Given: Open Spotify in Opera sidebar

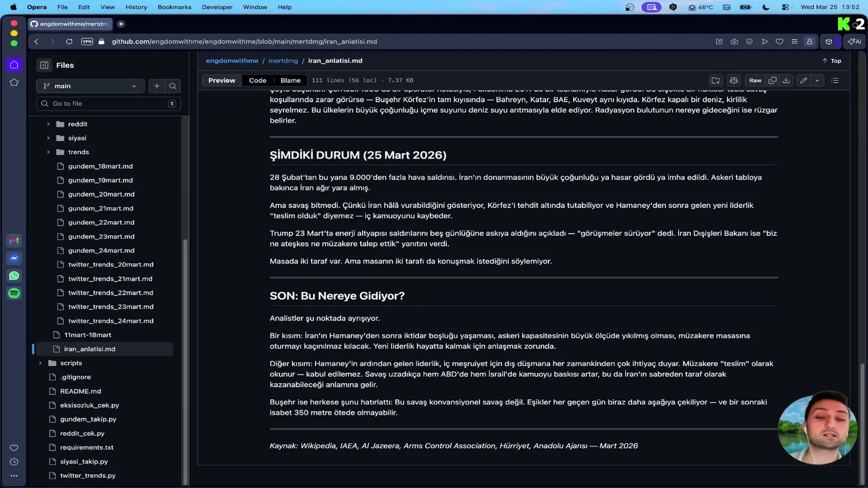Looking at the screenshot, I should click(14, 293).
